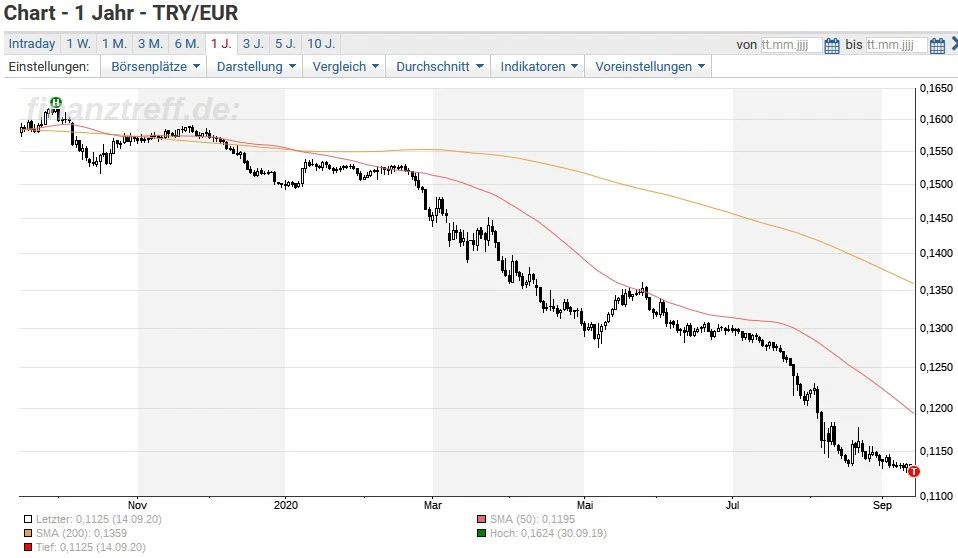Viewport: 958px width, 558px height.
Task: Click the 0,1350 price axis label
Action: pyautogui.click(x=937, y=290)
